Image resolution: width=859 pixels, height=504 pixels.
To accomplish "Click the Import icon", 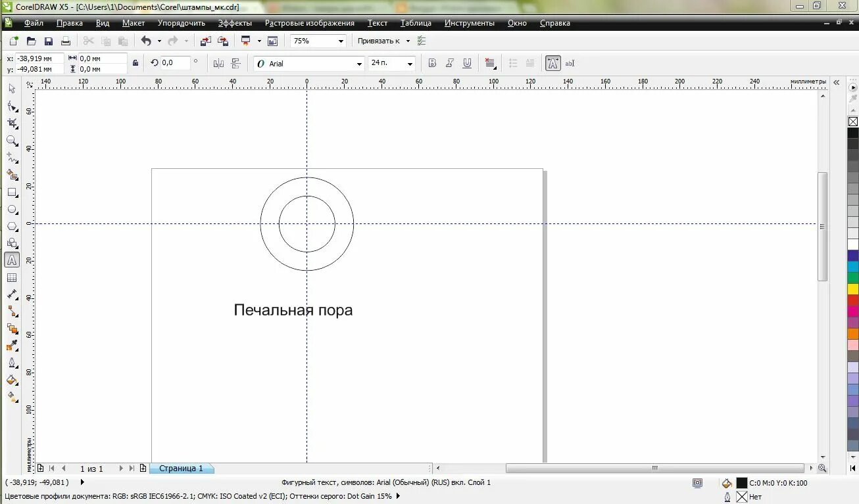I will click(206, 41).
